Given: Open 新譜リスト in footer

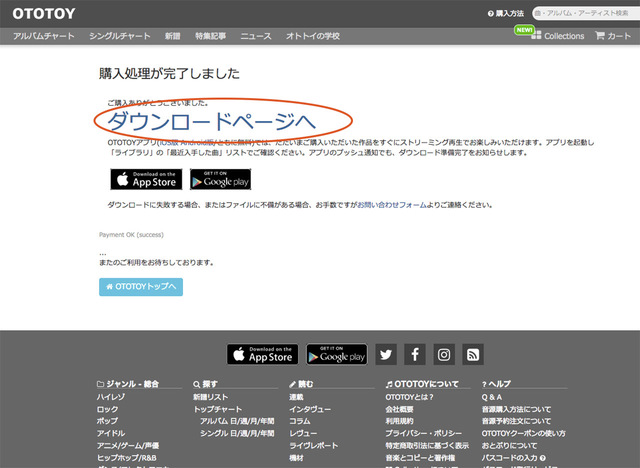Looking at the screenshot, I should click(211, 397).
